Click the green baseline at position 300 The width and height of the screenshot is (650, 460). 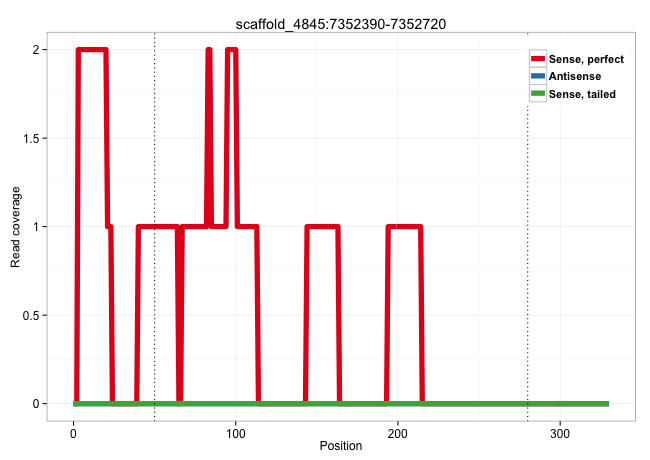tap(560, 403)
